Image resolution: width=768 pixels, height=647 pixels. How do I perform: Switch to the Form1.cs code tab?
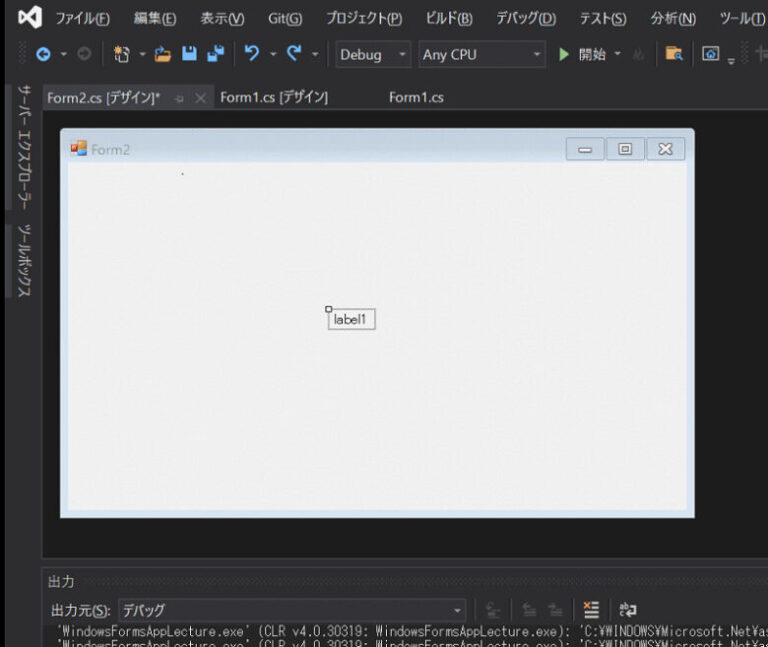(416, 97)
